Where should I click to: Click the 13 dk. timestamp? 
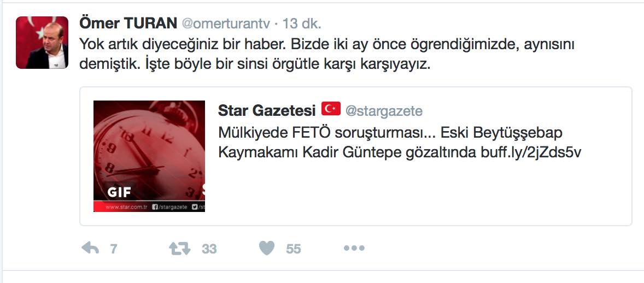point(302,24)
